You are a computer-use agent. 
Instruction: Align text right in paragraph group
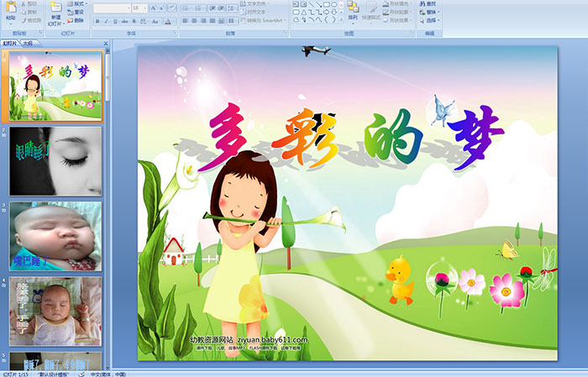click(x=203, y=21)
